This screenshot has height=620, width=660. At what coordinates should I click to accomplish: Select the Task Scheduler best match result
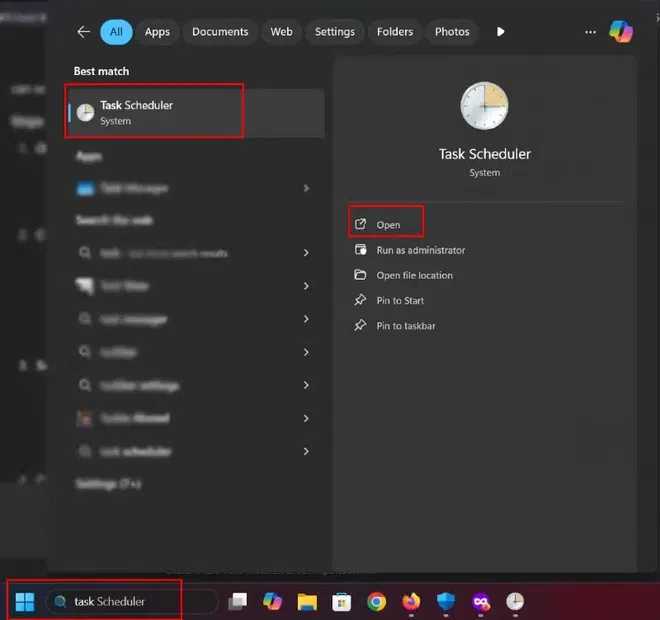click(x=196, y=112)
